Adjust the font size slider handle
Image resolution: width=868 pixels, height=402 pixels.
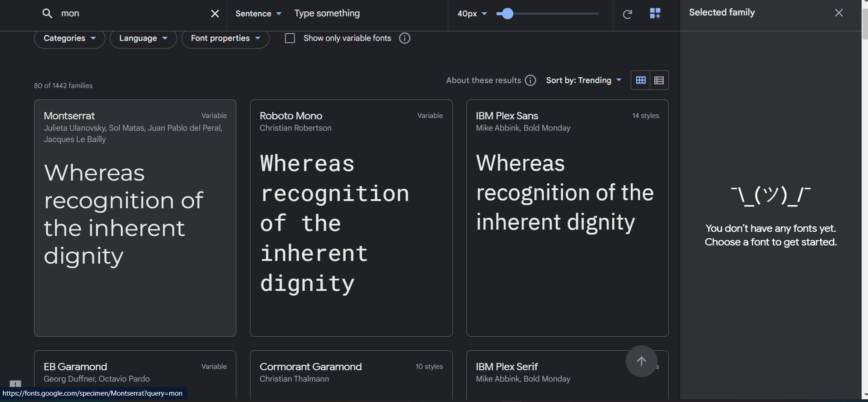pos(507,14)
